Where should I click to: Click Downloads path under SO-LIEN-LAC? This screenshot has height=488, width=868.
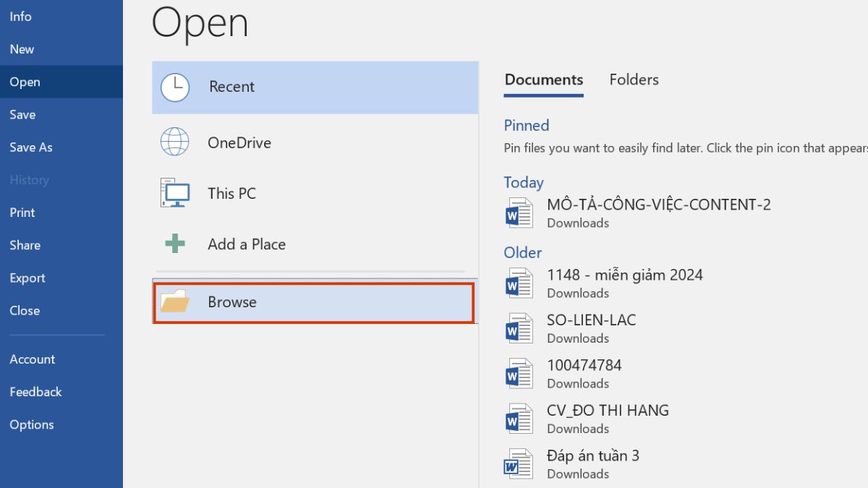[x=578, y=338]
